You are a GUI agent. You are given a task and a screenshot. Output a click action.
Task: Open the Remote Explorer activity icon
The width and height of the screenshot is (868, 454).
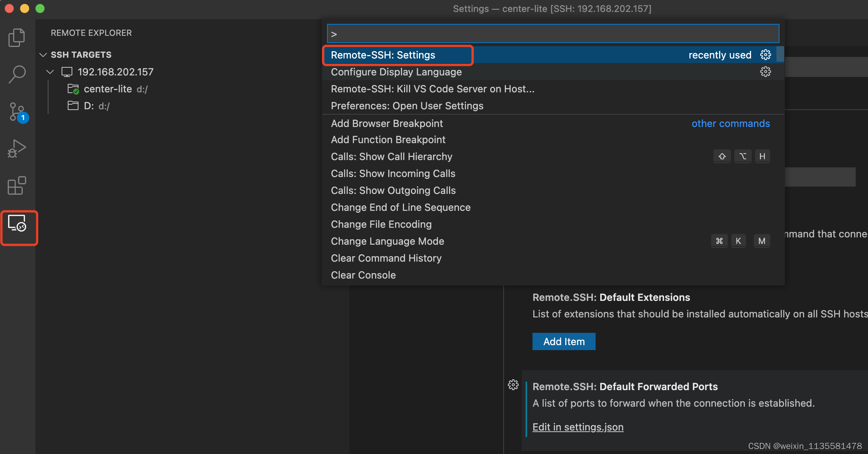[17, 223]
